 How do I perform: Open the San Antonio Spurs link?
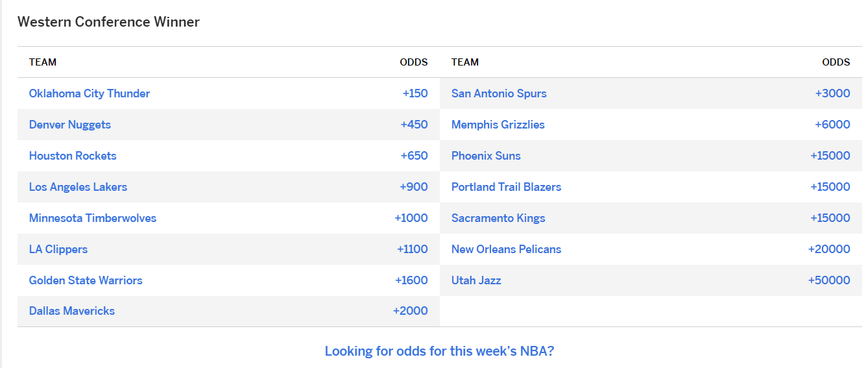pyautogui.click(x=499, y=93)
